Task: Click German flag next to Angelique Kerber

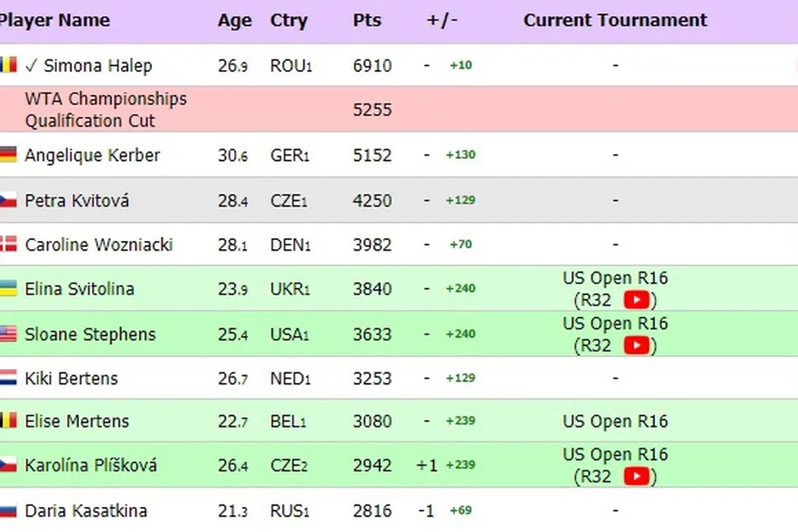Action: [x=8, y=155]
